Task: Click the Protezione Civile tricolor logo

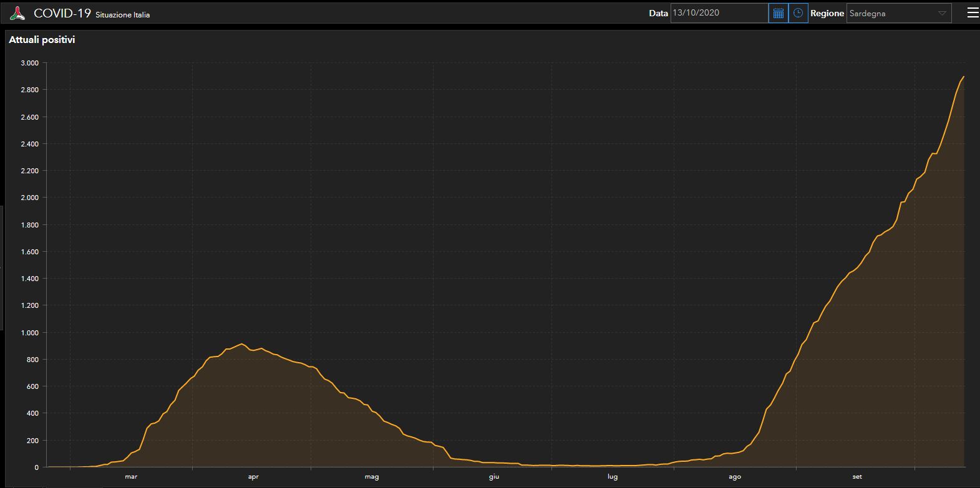Action: pyautogui.click(x=17, y=13)
